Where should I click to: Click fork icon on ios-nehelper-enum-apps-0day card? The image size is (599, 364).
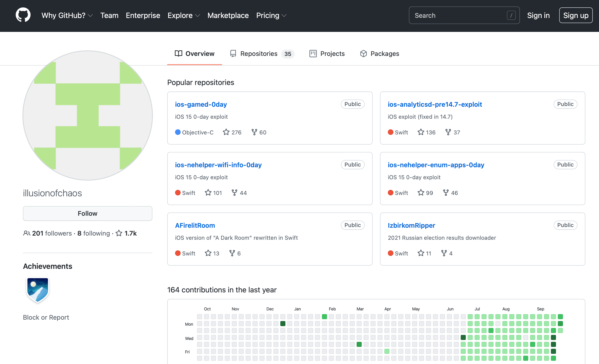446,193
